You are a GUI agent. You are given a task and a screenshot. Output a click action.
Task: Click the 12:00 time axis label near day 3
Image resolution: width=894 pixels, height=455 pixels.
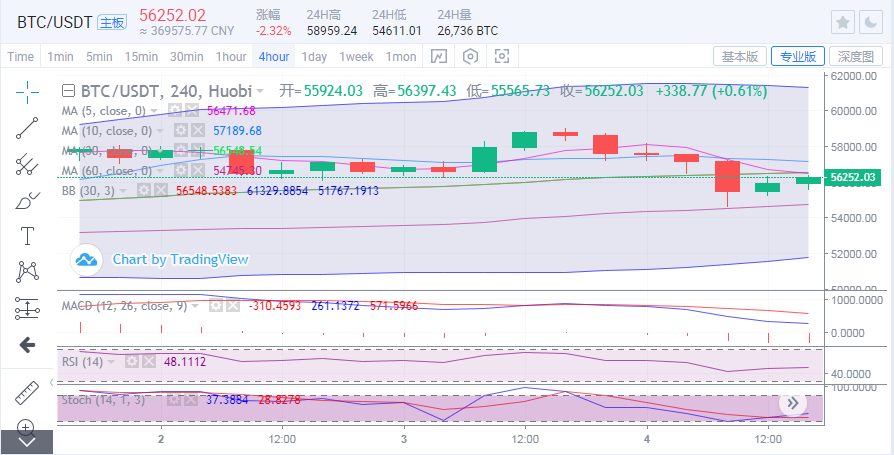click(x=525, y=440)
